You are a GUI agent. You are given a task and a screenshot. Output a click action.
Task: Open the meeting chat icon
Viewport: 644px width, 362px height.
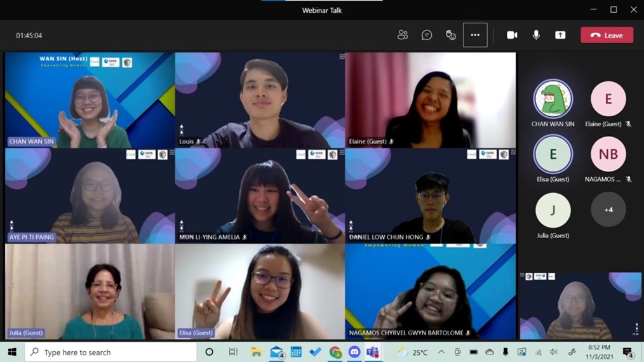pos(427,36)
